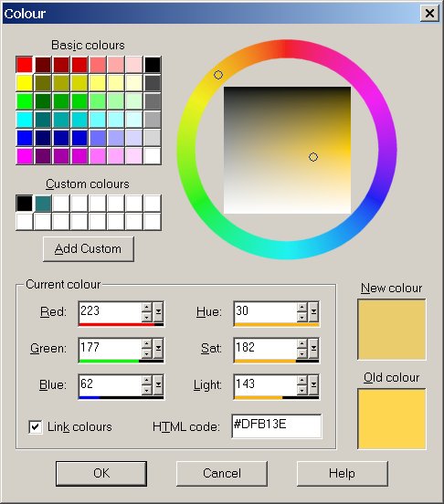This screenshot has width=444, height=504.
Task: Click the Cancel button
Action: pos(222,474)
